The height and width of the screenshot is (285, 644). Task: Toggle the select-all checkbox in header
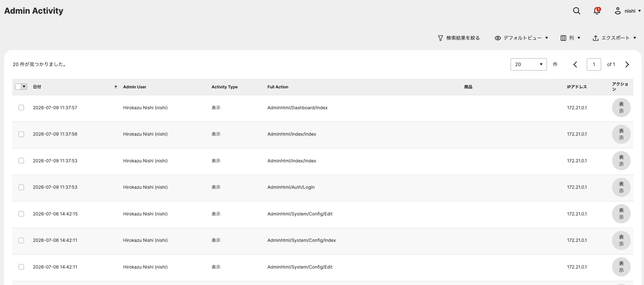[18, 87]
